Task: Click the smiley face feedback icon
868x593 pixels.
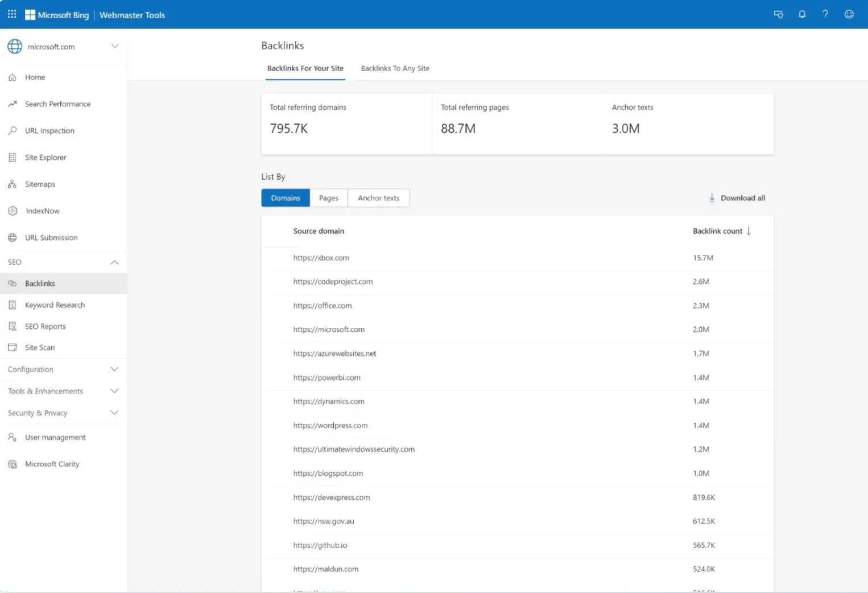Action: [x=849, y=14]
